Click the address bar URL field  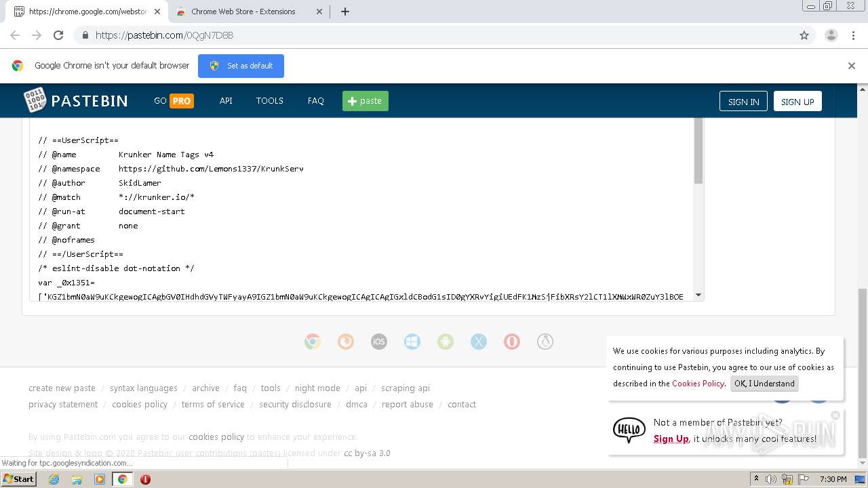pos(434,35)
